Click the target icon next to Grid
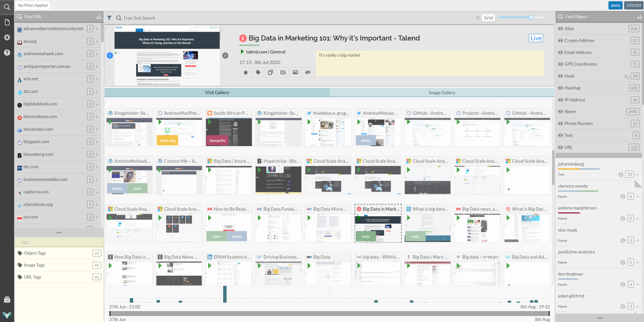Image resolution: width=644 pixels, height=322 pixels. (x=478, y=18)
